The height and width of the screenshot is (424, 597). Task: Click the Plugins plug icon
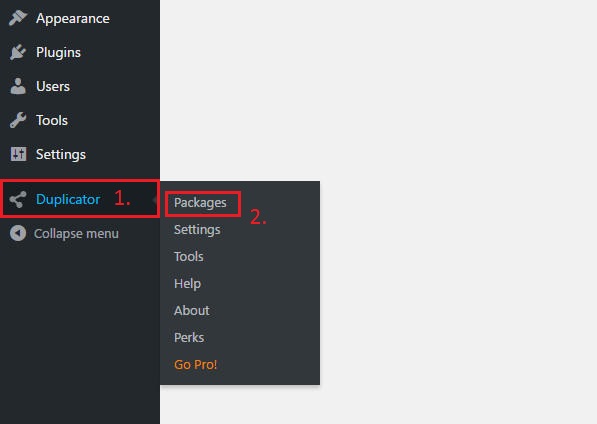click(18, 52)
